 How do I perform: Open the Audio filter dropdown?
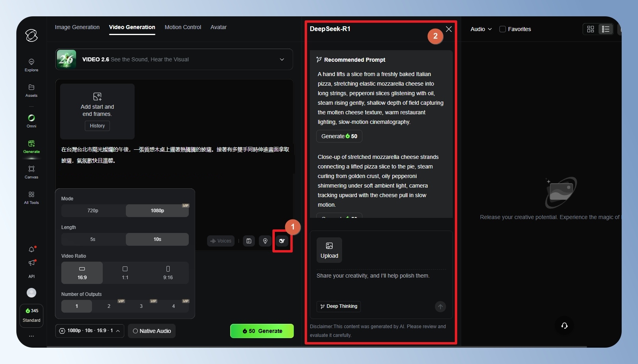pos(481,29)
